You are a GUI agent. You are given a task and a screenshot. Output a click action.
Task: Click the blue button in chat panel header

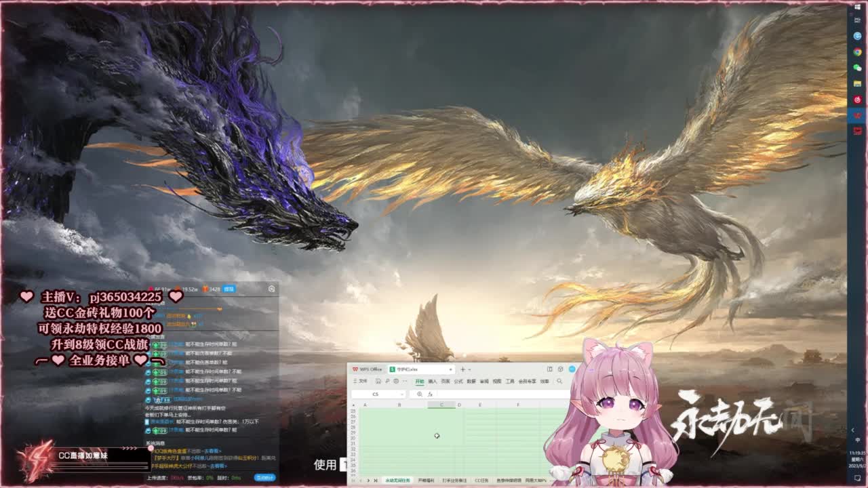(x=229, y=289)
